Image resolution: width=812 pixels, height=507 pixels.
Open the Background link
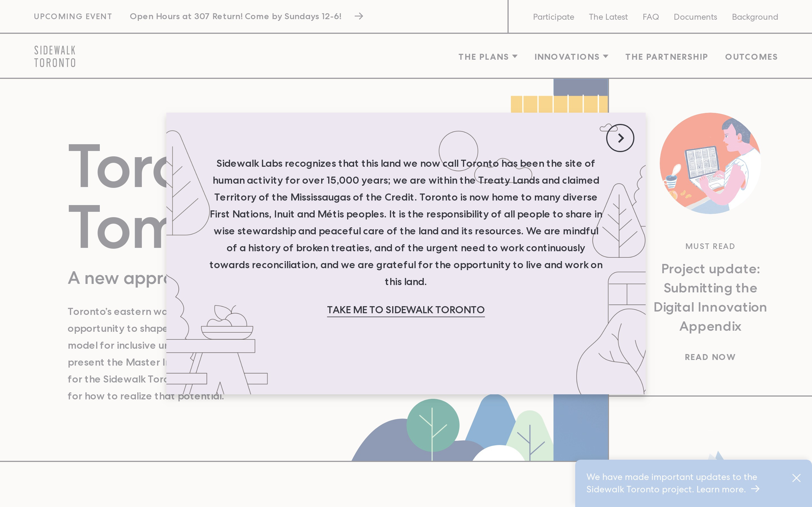[754, 17]
